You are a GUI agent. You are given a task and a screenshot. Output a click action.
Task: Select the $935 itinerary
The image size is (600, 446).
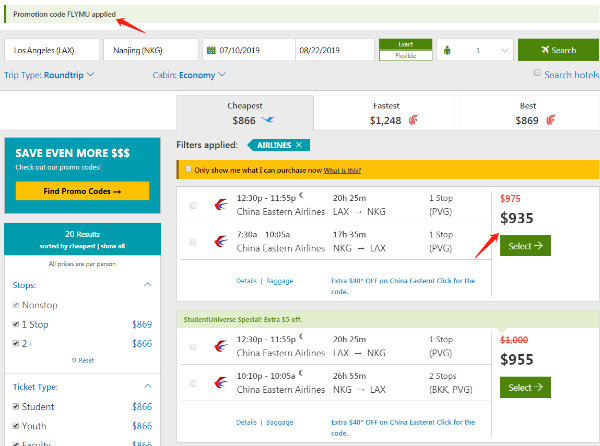coord(525,246)
